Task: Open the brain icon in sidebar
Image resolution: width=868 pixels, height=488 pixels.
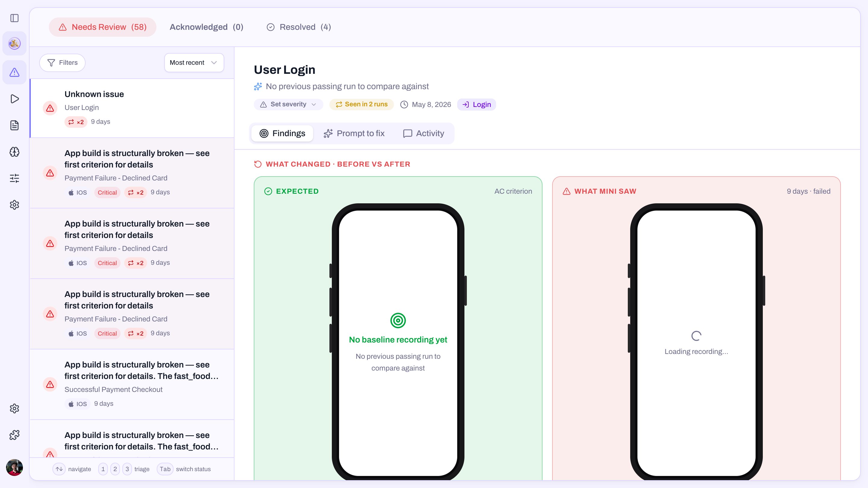Action: pos(14,152)
